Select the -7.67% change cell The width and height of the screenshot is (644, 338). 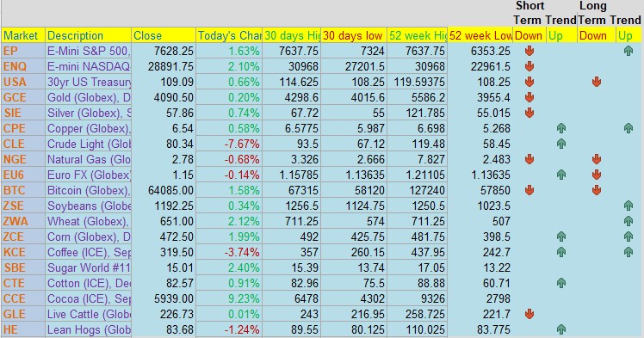click(229, 144)
